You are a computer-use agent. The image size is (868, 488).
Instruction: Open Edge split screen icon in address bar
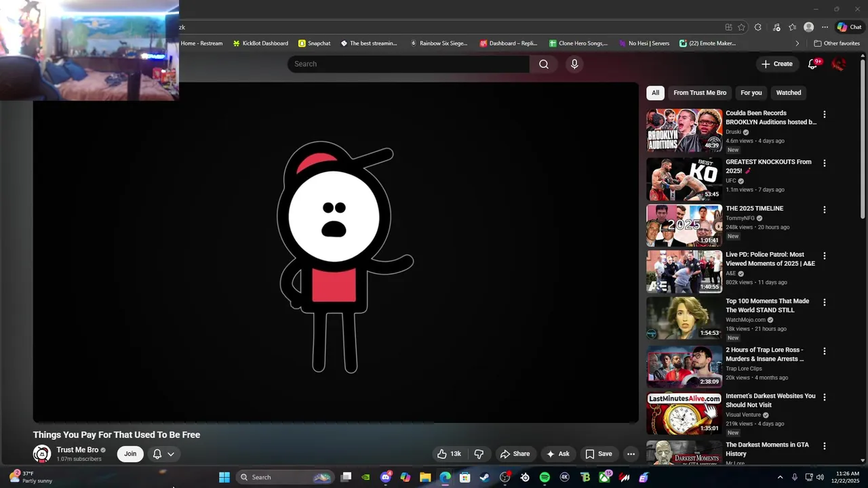coord(728,27)
